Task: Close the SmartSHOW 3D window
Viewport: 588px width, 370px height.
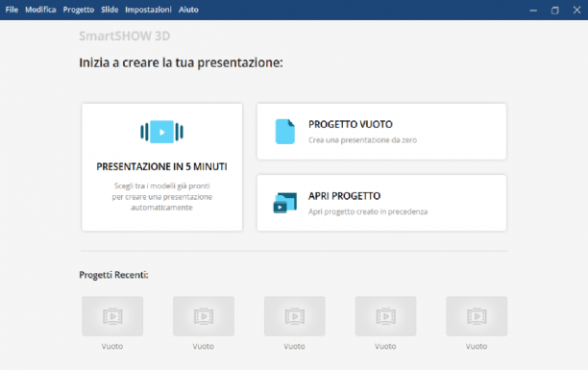Action: click(x=576, y=11)
